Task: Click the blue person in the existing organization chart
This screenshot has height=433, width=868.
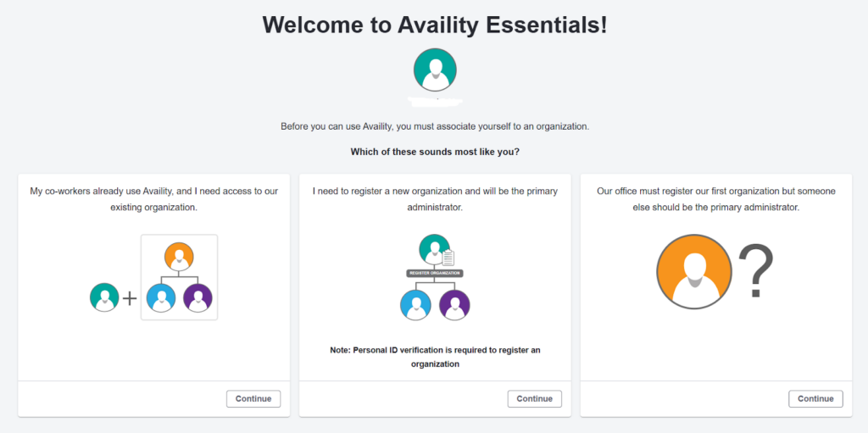Action: [x=160, y=297]
